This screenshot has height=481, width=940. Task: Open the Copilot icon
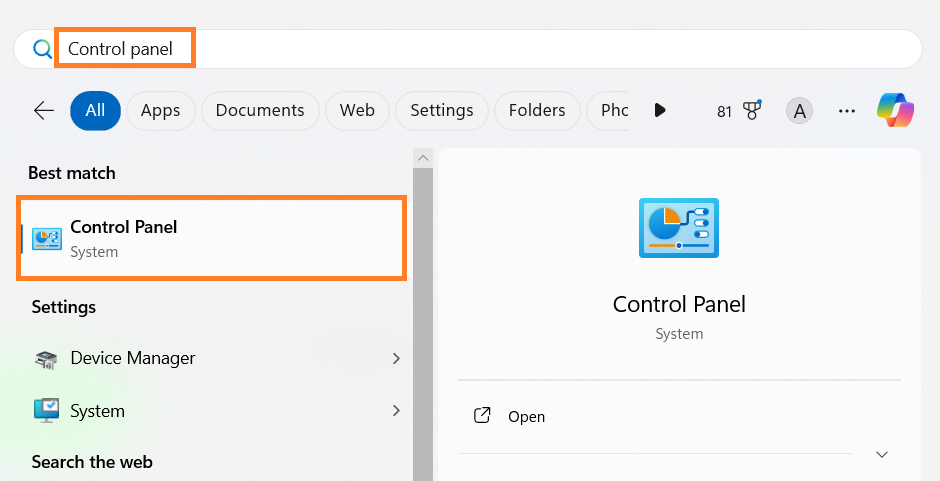(895, 110)
